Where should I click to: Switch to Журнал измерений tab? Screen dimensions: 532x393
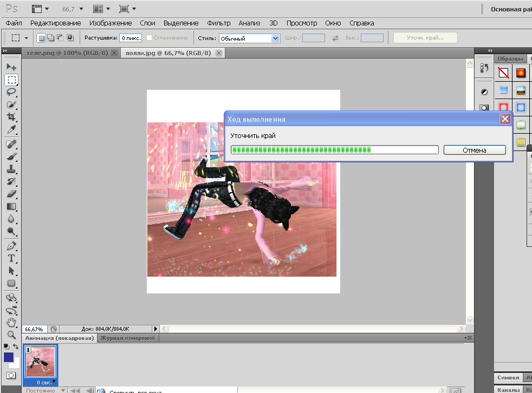127,338
